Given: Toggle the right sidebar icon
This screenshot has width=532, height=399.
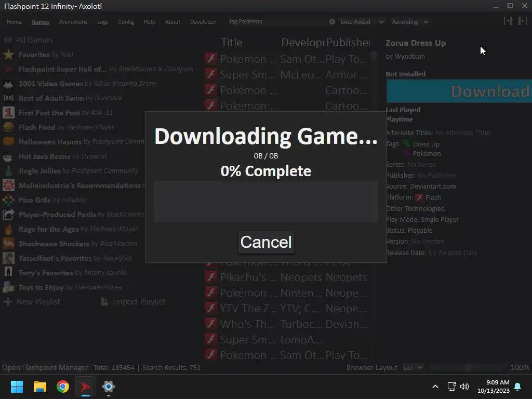Looking at the screenshot, I should 522,21.
